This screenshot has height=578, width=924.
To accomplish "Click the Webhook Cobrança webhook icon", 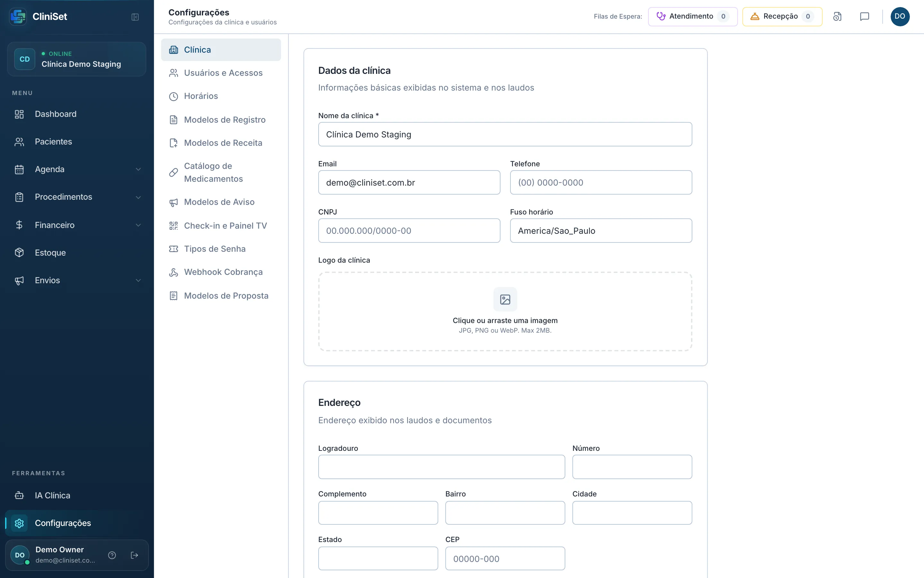I will pos(173,272).
